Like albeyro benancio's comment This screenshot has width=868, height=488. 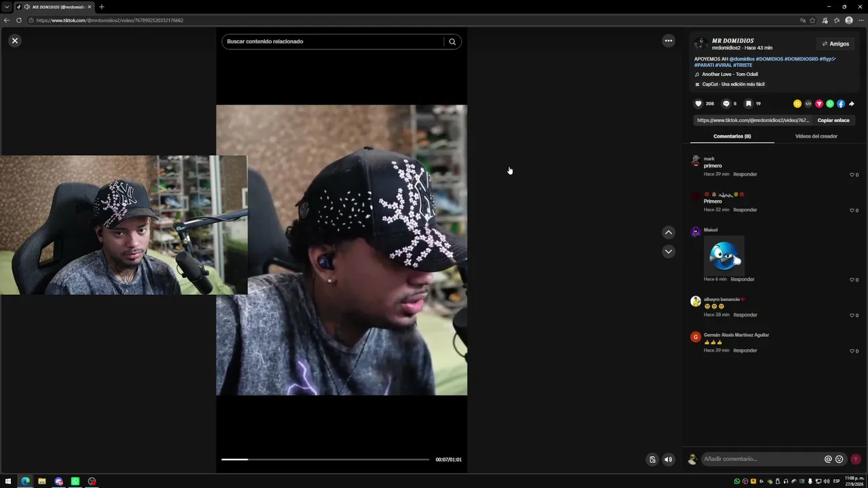click(x=852, y=315)
